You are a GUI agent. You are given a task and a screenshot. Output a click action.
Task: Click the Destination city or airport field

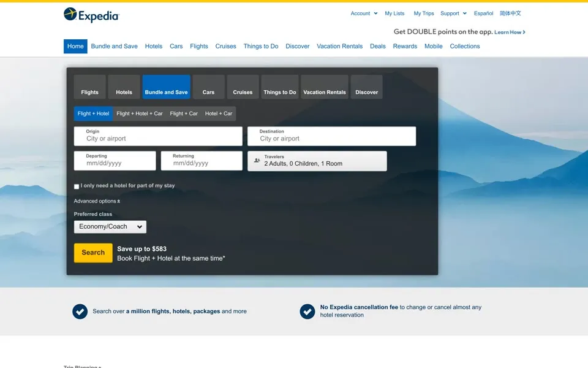click(x=332, y=136)
